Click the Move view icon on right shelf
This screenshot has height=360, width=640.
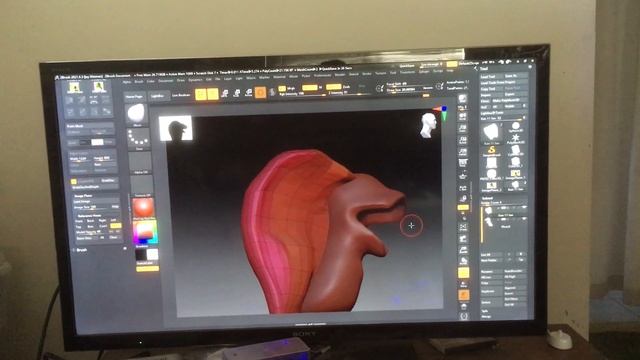(463, 239)
